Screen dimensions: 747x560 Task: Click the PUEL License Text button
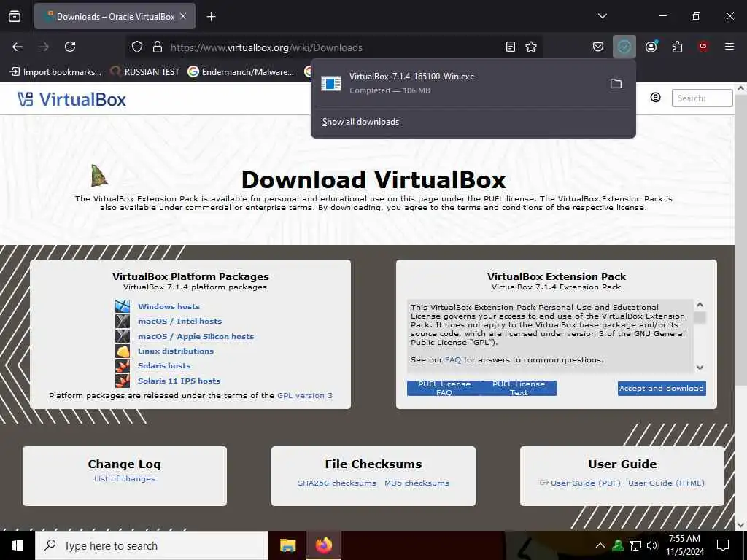(519, 388)
